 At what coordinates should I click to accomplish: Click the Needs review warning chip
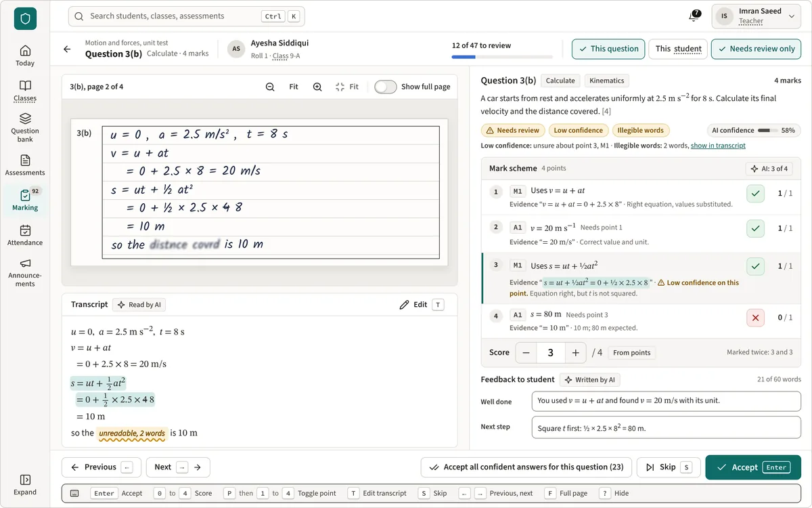point(512,130)
